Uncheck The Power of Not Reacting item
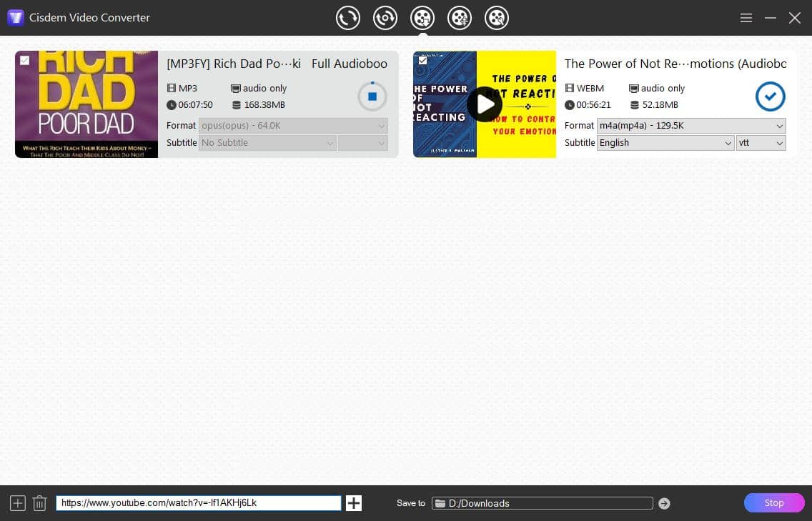This screenshot has width=812, height=521. 423,61
